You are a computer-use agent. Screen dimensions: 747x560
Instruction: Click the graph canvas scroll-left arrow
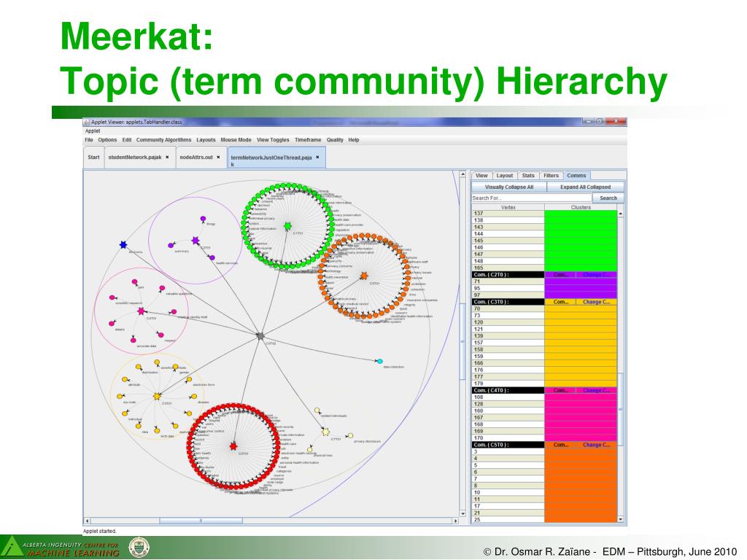coord(87,521)
